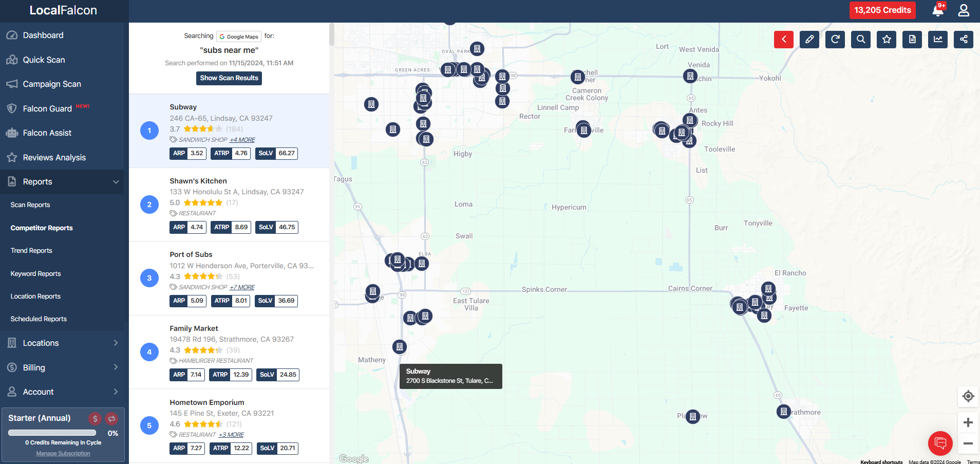Click the SoLV 66.27 badge for Subway
The height and width of the screenshot is (464, 980).
click(x=276, y=153)
